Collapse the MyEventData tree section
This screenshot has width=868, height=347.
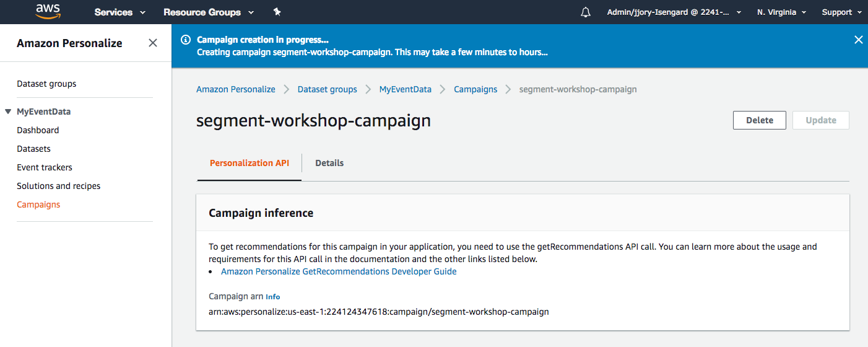tap(8, 112)
